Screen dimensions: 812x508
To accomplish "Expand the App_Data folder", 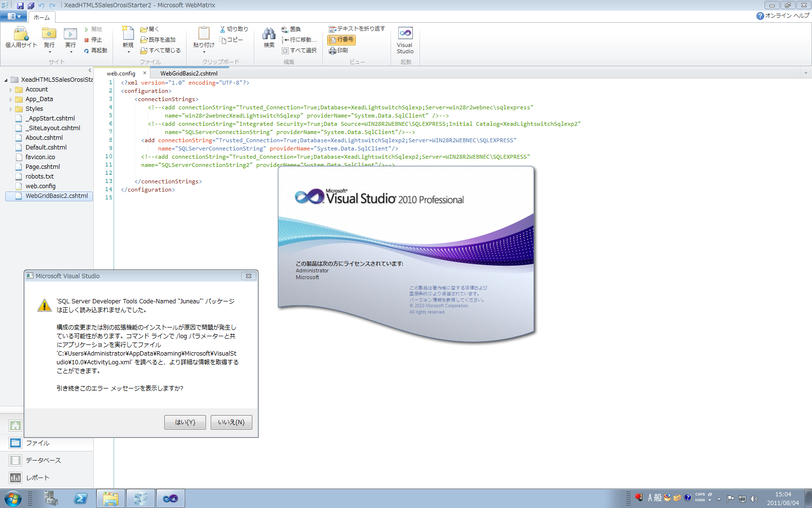I will (11, 99).
